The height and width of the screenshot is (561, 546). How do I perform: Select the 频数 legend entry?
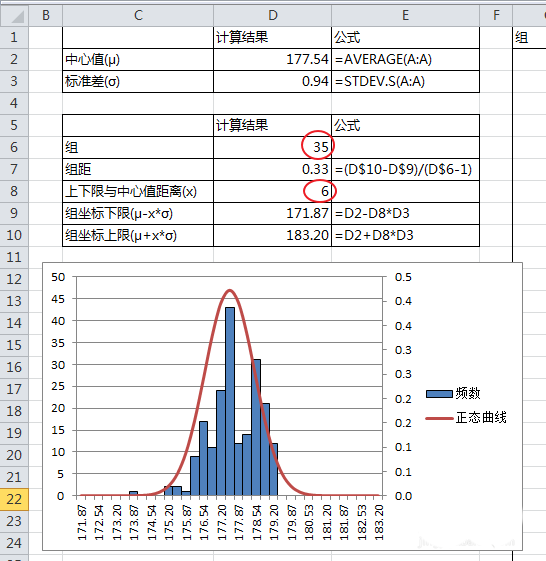(x=453, y=394)
